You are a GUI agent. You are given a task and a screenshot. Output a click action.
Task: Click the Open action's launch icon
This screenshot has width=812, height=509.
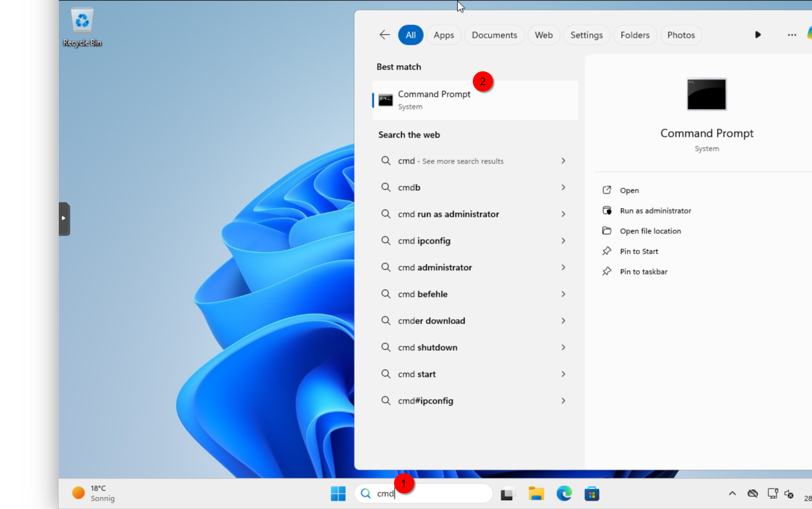607,190
